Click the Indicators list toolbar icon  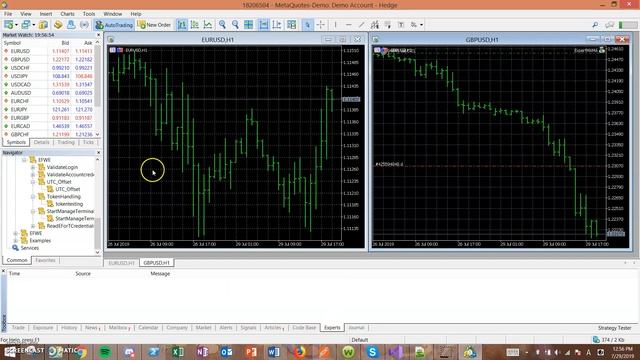291,25
